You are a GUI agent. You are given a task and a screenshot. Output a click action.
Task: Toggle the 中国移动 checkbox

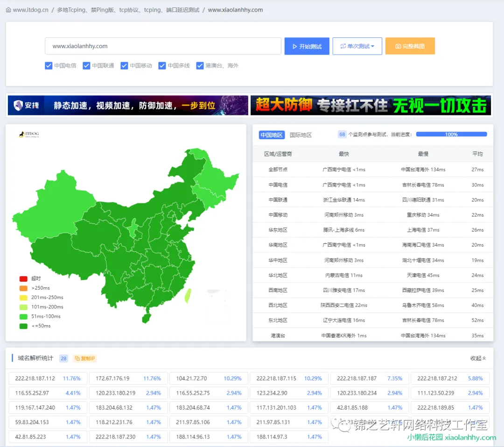tap(124, 66)
